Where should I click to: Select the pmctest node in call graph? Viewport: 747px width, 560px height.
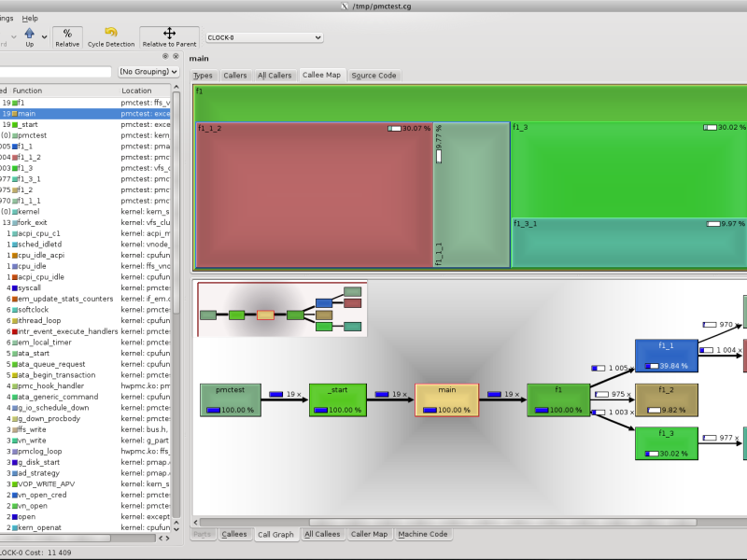(x=231, y=400)
